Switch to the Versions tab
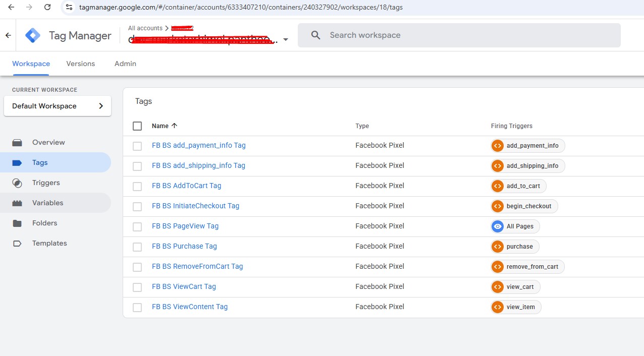The height and width of the screenshot is (356, 644). 81,64
